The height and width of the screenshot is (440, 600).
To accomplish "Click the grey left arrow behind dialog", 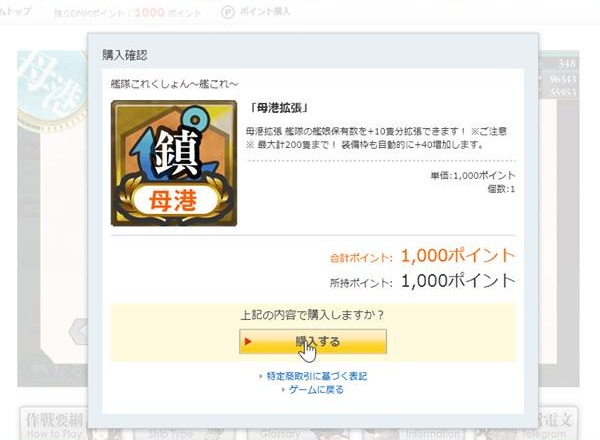I will tap(78, 331).
